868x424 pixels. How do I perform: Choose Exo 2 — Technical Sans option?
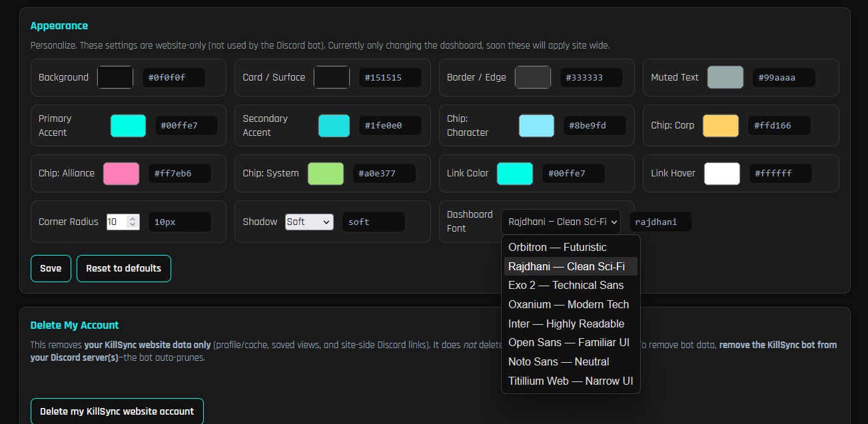click(x=566, y=285)
